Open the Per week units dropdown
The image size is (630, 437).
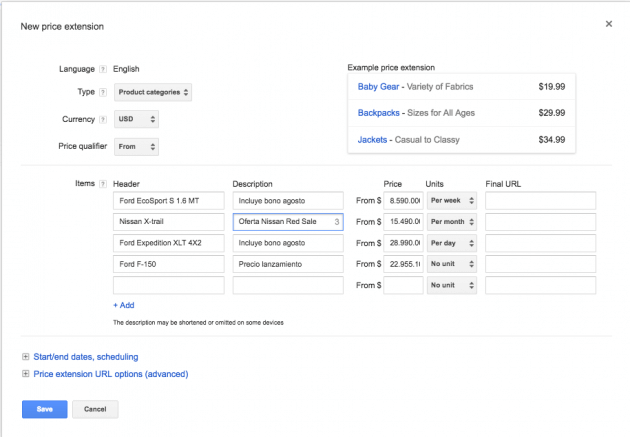452,200
